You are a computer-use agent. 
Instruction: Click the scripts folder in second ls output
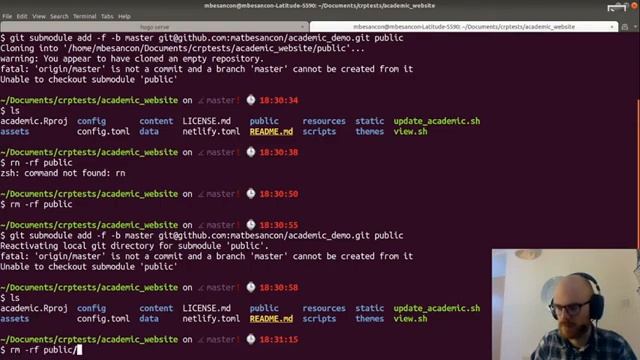319,318
